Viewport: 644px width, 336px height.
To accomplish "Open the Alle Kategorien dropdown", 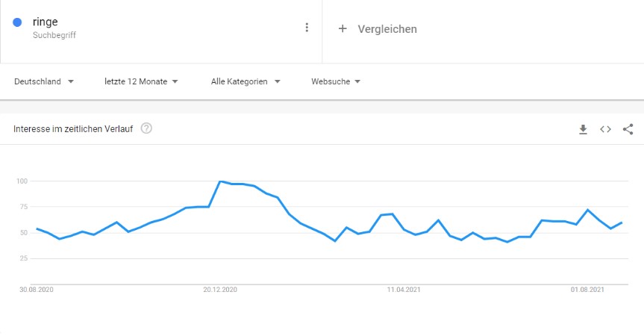I will pyautogui.click(x=245, y=81).
